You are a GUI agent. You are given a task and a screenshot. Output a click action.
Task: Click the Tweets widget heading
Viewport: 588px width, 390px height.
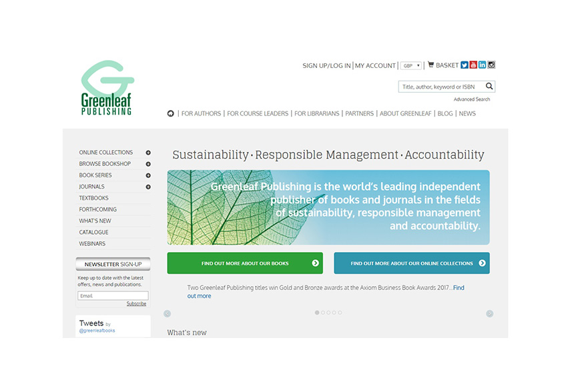pos(91,323)
